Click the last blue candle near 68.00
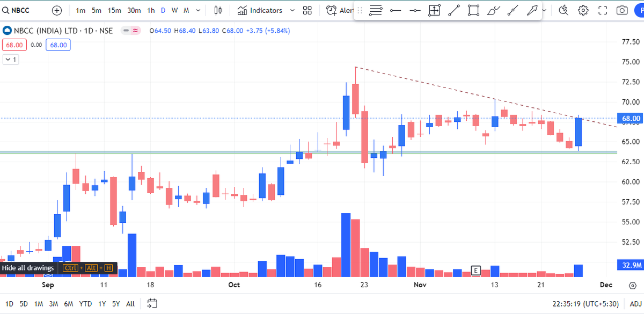Screen dimensions: 644x314 point(579,132)
